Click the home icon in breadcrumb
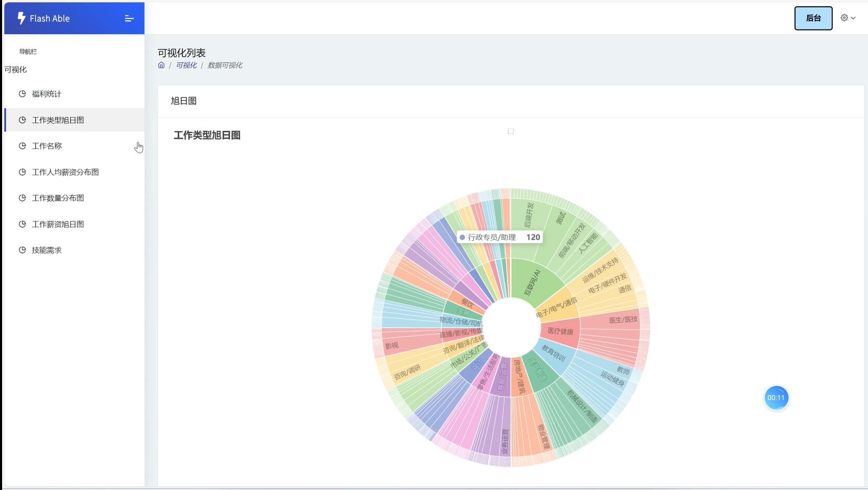The image size is (868, 490). [x=162, y=65]
